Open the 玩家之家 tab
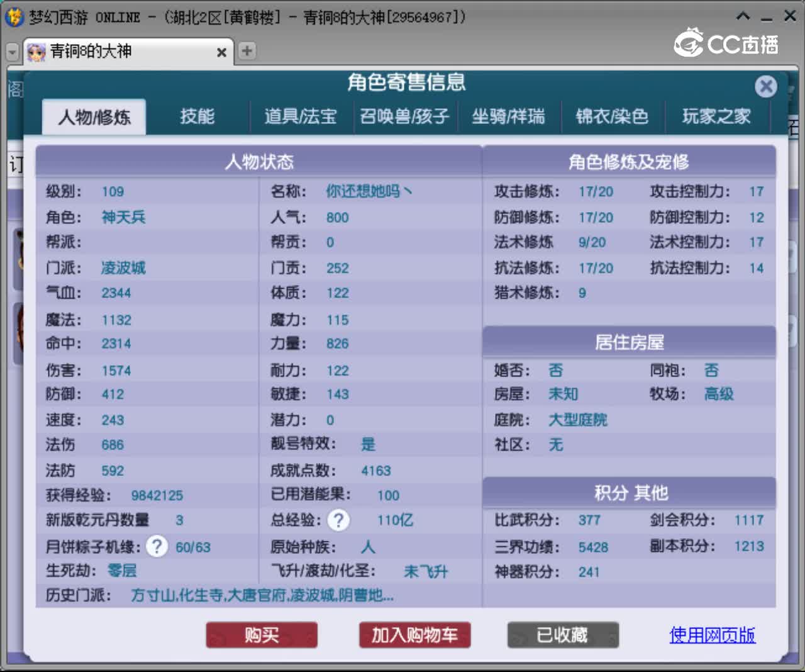 (x=716, y=116)
